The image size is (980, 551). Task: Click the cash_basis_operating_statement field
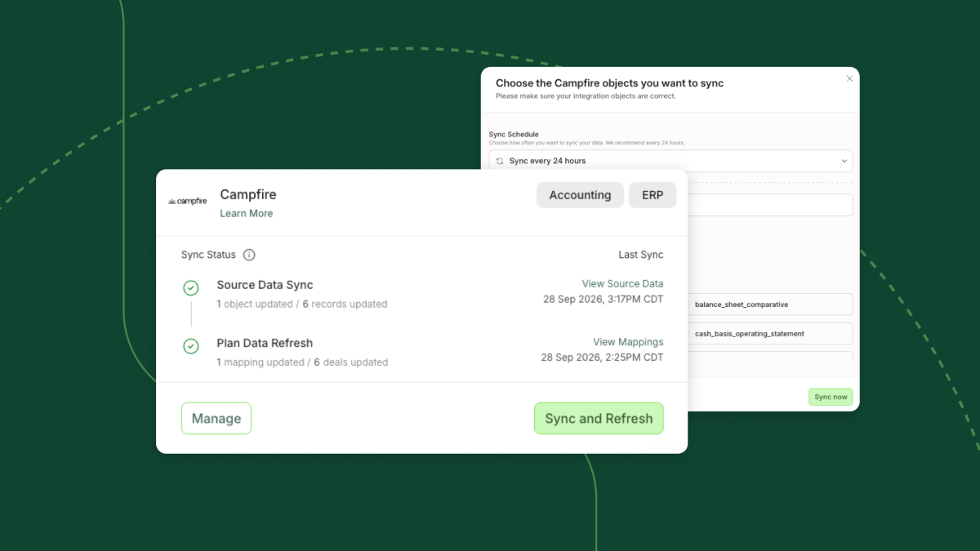coord(770,334)
